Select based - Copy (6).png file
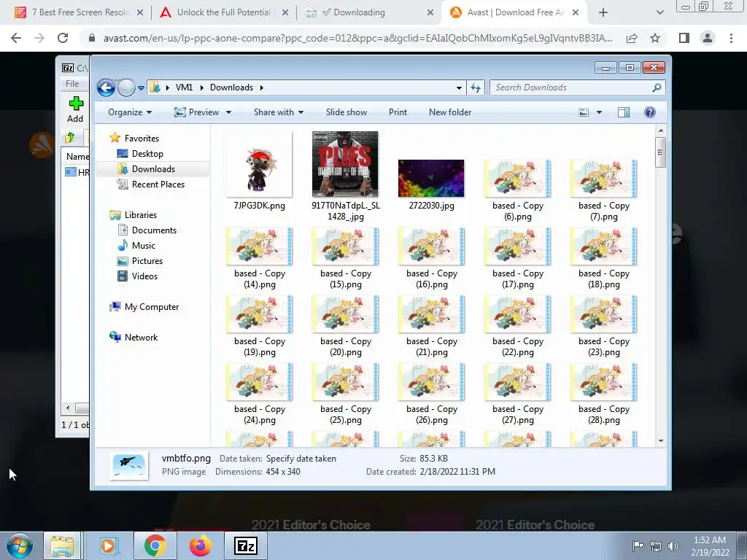747x560 pixels. click(x=517, y=190)
